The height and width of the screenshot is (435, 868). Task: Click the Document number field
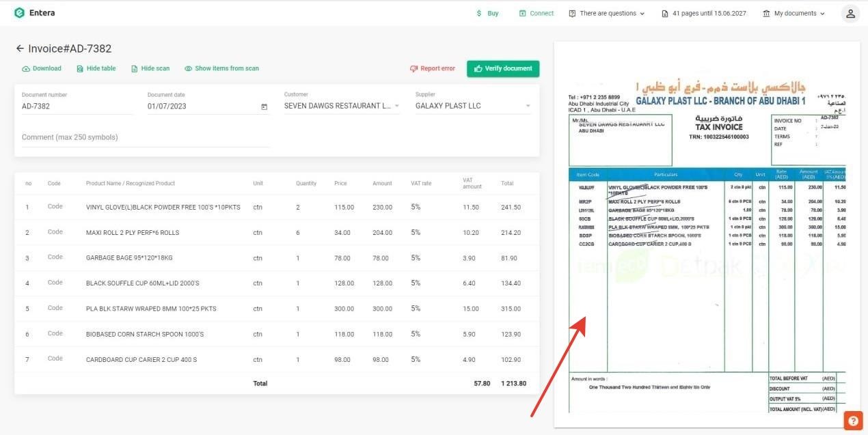coord(75,107)
